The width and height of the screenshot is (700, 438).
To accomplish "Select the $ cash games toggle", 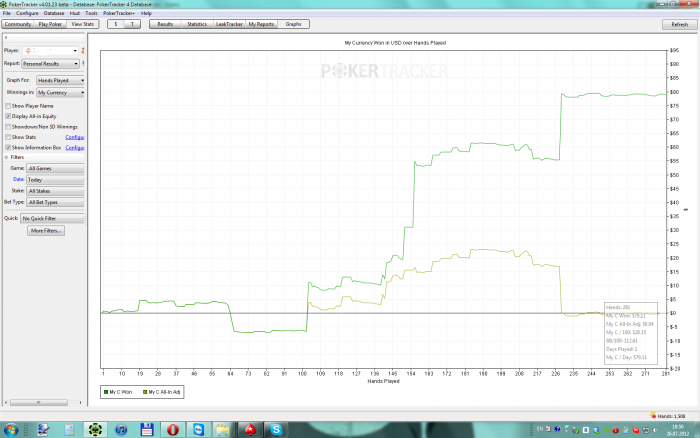I will tap(116, 24).
